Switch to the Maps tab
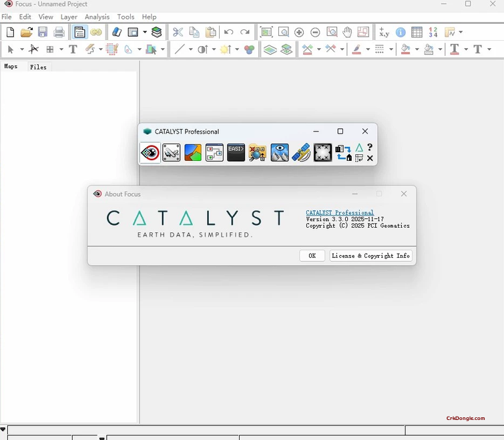This screenshot has height=440, width=504. click(11, 66)
